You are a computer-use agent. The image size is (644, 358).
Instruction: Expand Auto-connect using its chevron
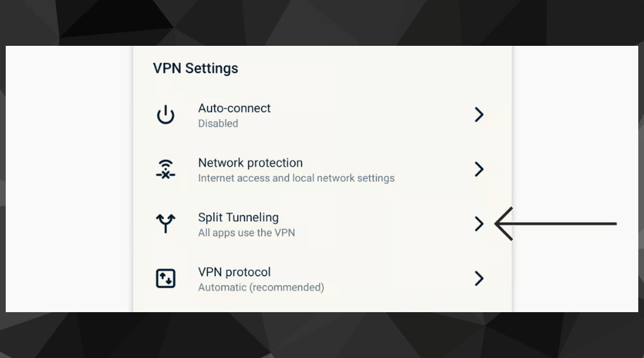tap(479, 115)
